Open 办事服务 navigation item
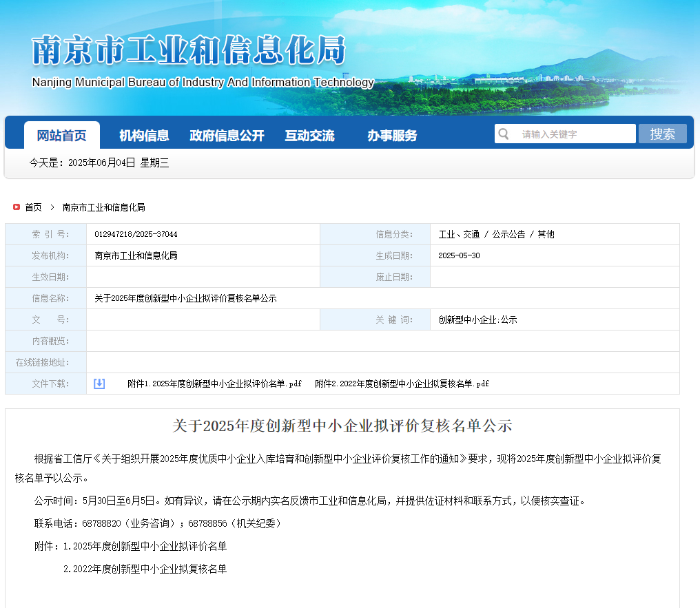Screen dimensions: 700x608 392,136
